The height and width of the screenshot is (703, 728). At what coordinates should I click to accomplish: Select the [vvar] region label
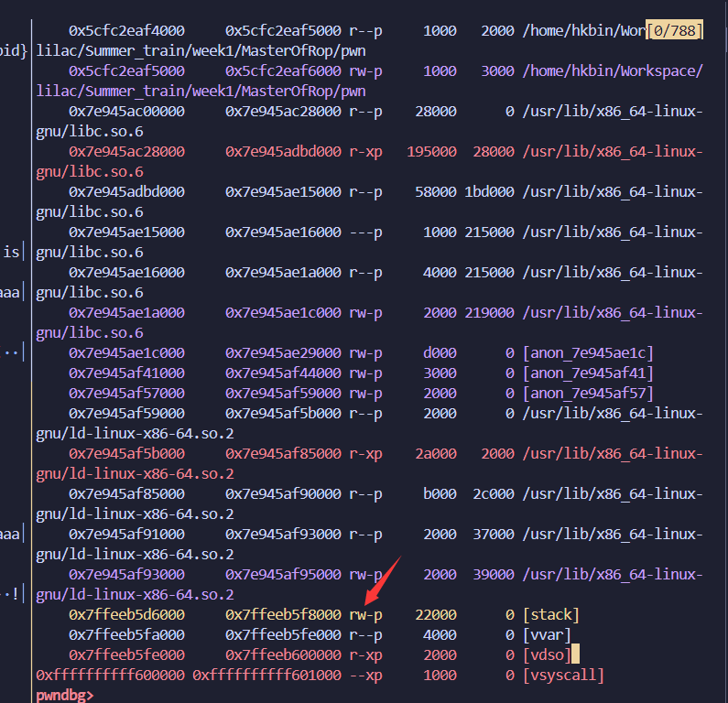547,634
